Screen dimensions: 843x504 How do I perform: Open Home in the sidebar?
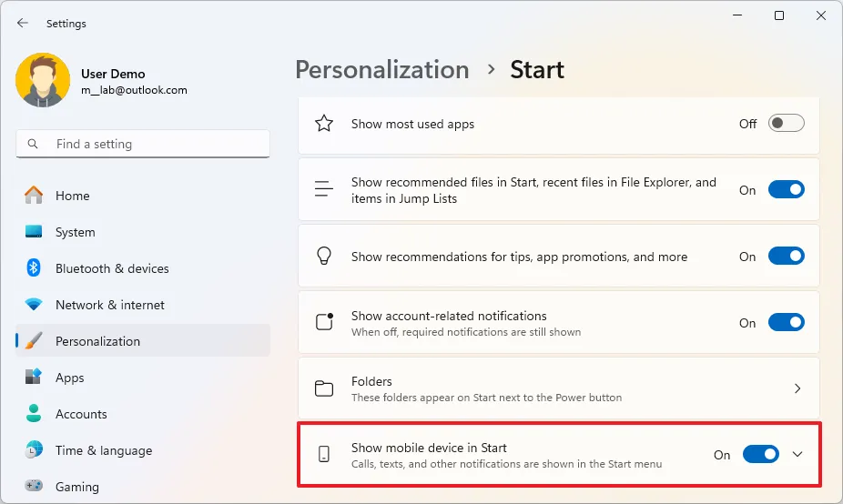click(143, 196)
